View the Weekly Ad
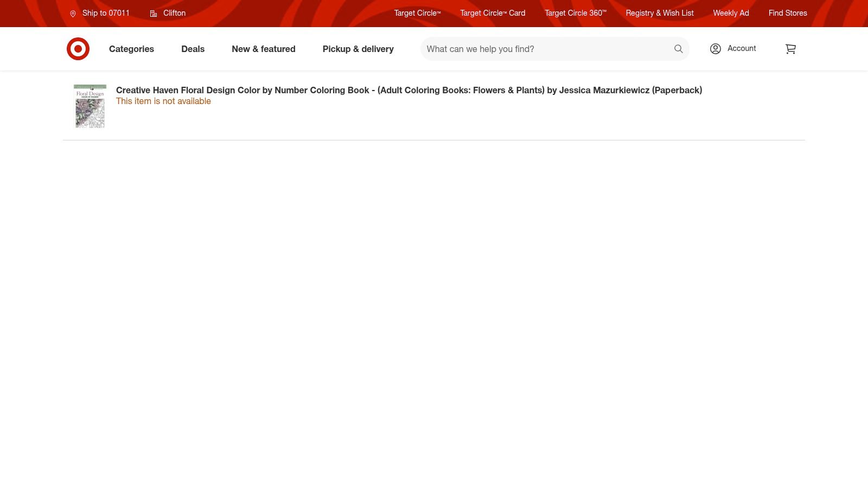 coord(731,13)
